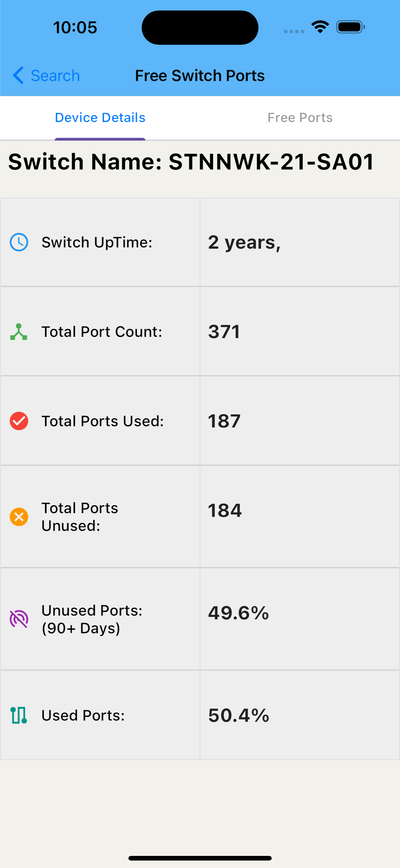
Task: Go back to Search
Action: pyautogui.click(x=55, y=75)
